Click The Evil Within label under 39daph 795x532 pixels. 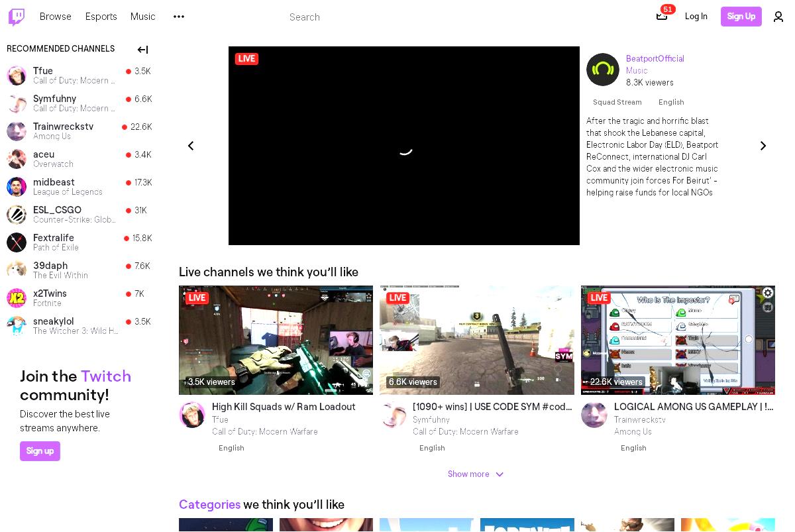[x=60, y=276]
